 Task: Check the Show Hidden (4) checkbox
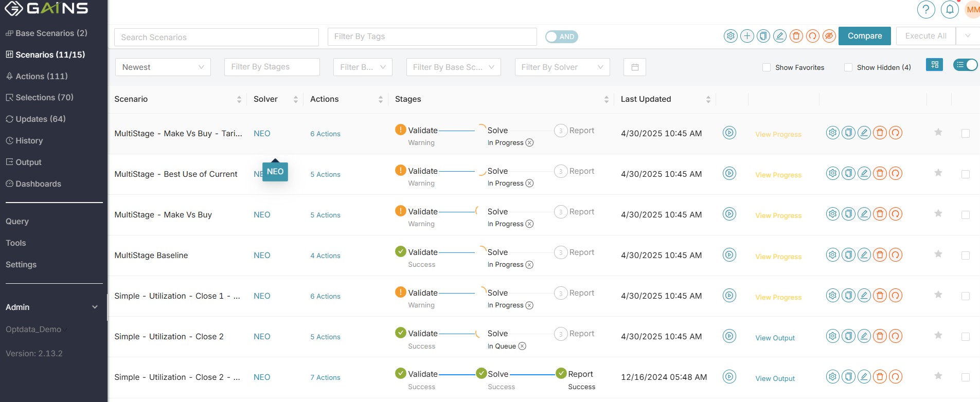848,67
